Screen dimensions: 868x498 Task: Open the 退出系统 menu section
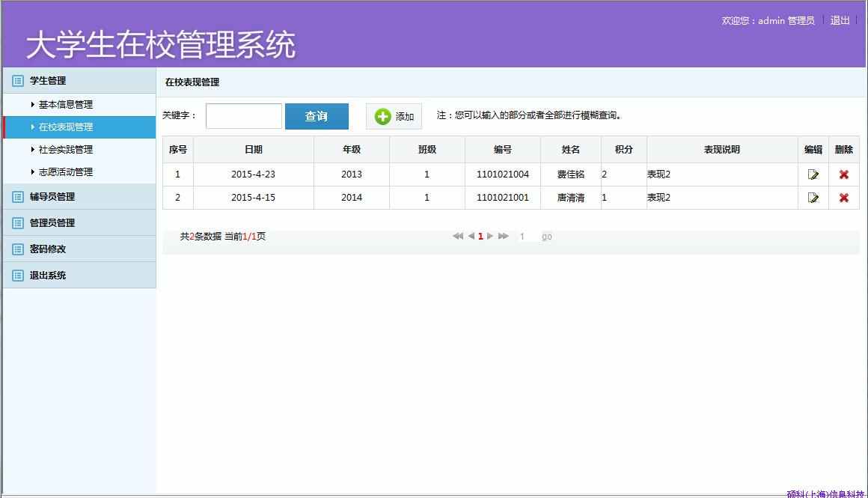click(79, 276)
